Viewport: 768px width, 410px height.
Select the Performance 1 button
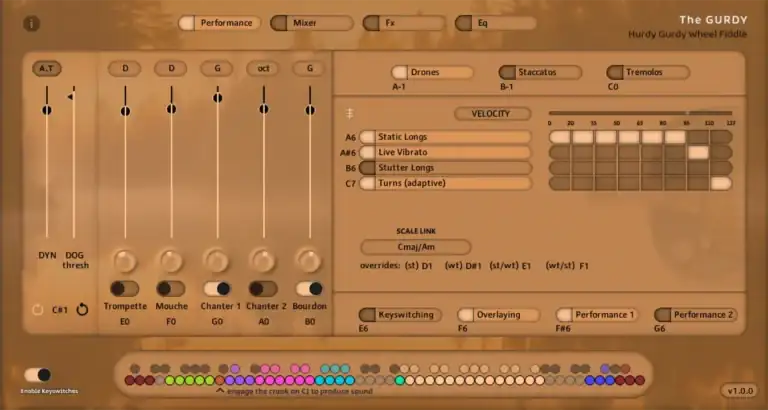(x=597, y=315)
